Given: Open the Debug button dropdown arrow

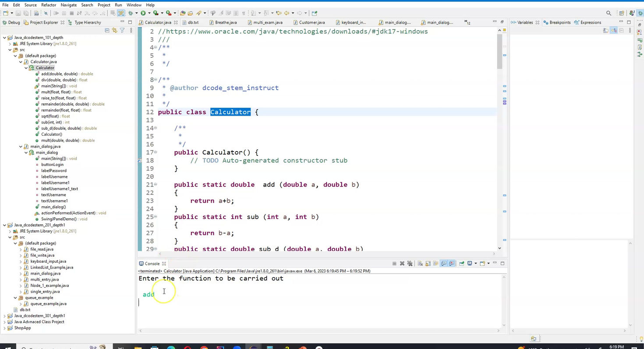Looking at the screenshot, I should point(136,13).
